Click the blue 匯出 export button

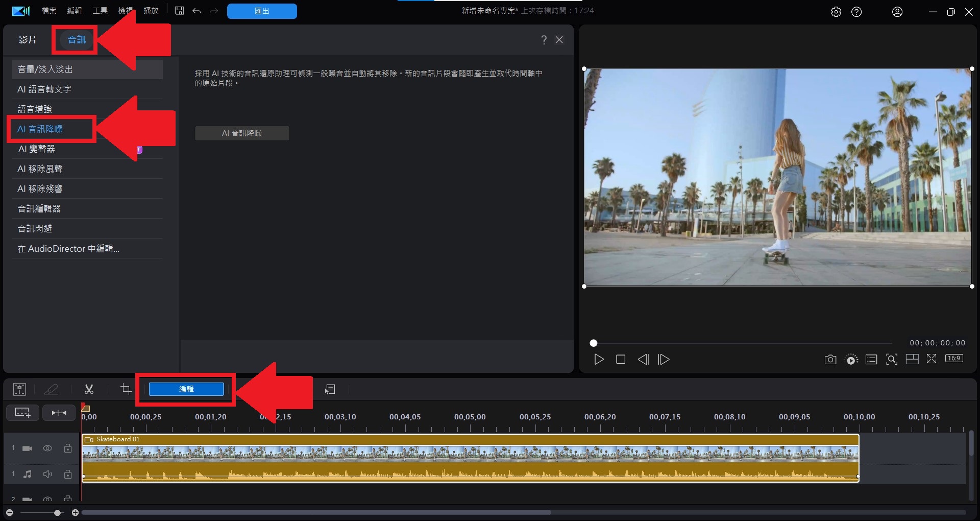tap(262, 11)
